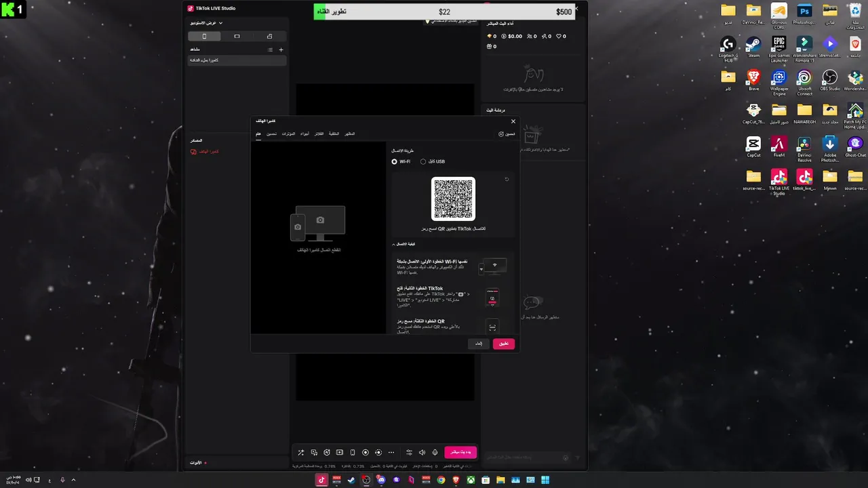The height and width of the screenshot is (488, 868).
Task: Mute the speaker output icon
Action: 422,452
